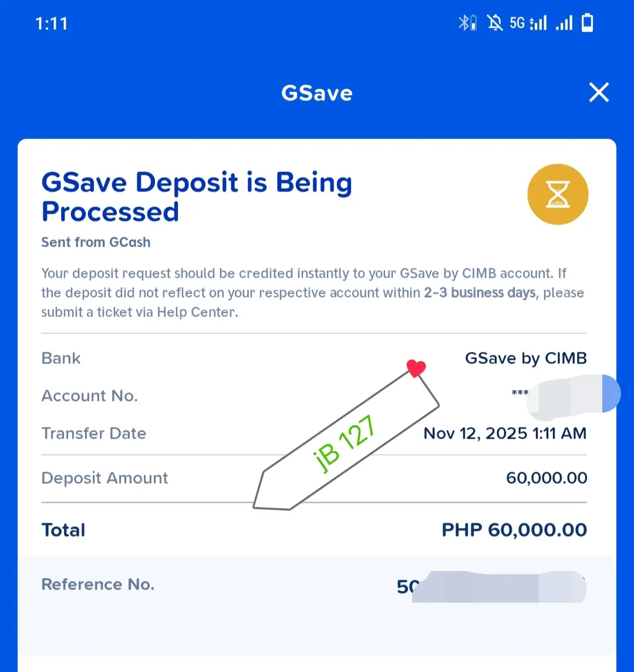Tap the phone battery icon
The width and height of the screenshot is (634, 672).
coord(587,23)
